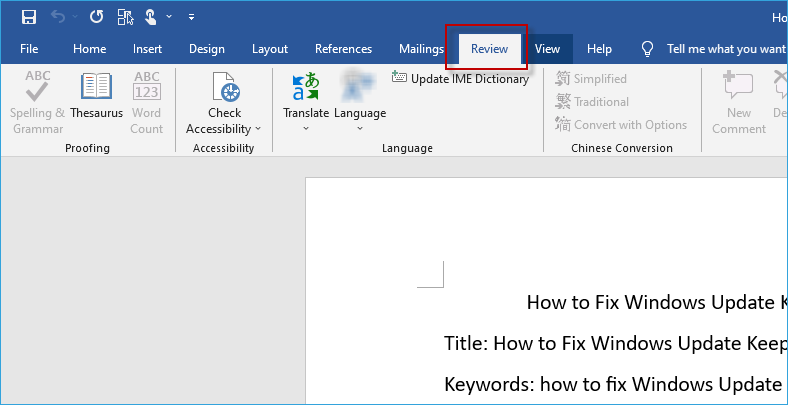The image size is (788, 405).
Task: Click Convert with Options
Action: tap(621, 125)
